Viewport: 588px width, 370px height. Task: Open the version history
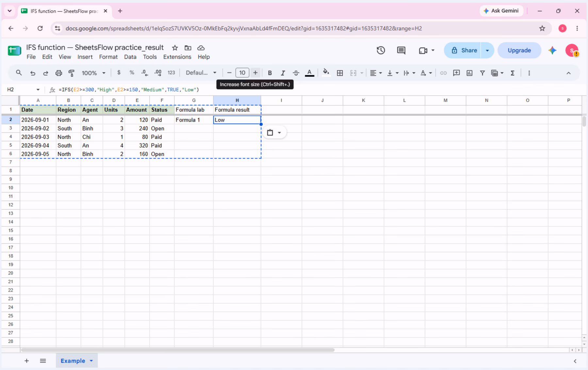point(381,50)
